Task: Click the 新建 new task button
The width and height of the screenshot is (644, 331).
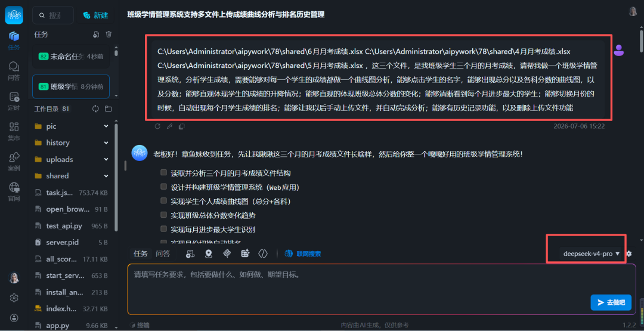Action: [95, 15]
